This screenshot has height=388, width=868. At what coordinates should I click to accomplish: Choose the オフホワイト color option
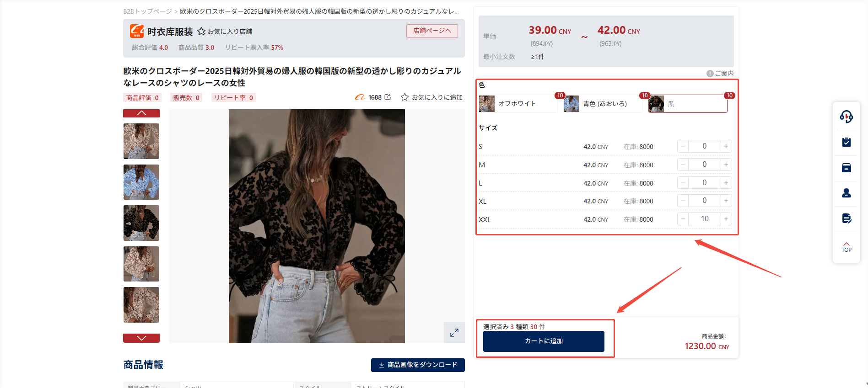(x=518, y=104)
